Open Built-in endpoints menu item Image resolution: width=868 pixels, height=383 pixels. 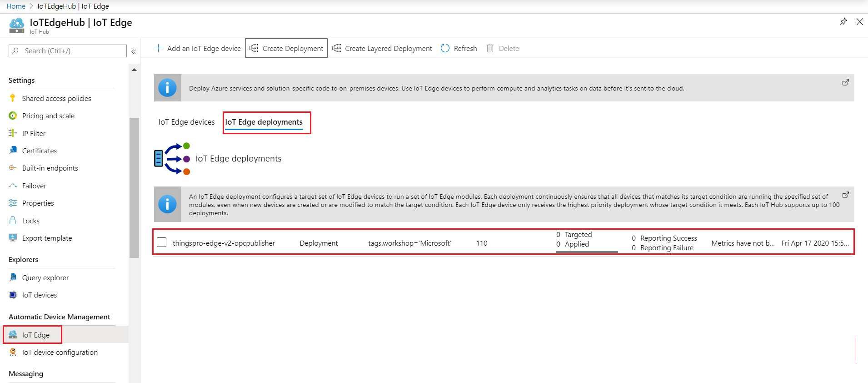point(50,168)
